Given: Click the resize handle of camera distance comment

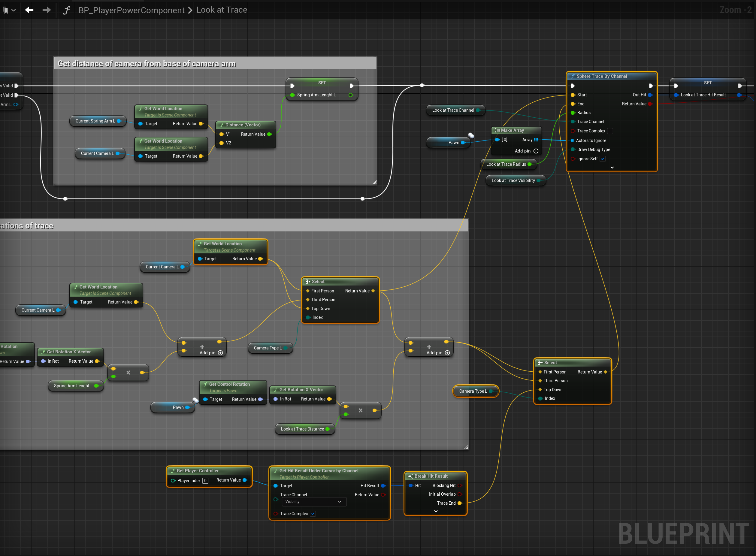Looking at the screenshot, I should coord(374,182).
